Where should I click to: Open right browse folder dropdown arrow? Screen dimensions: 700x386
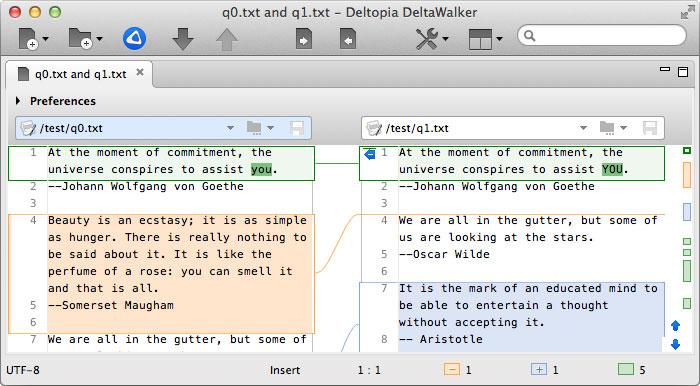pyautogui.click(x=624, y=128)
